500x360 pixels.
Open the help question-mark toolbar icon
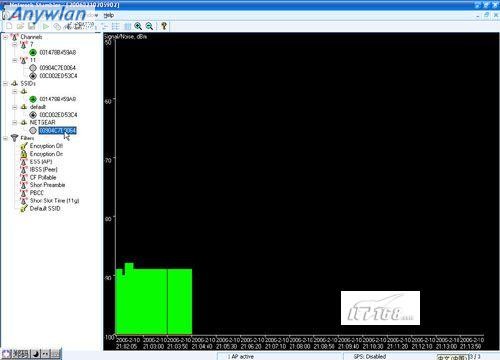(164, 26)
